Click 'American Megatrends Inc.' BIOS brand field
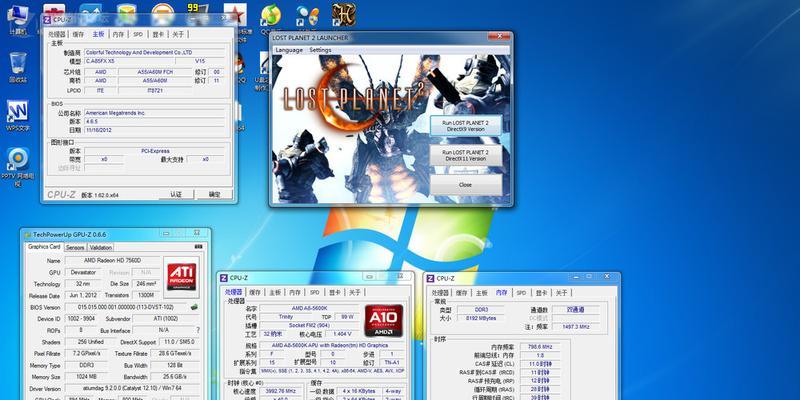The width and height of the screenshot is (800, 400). coord(155,112)
